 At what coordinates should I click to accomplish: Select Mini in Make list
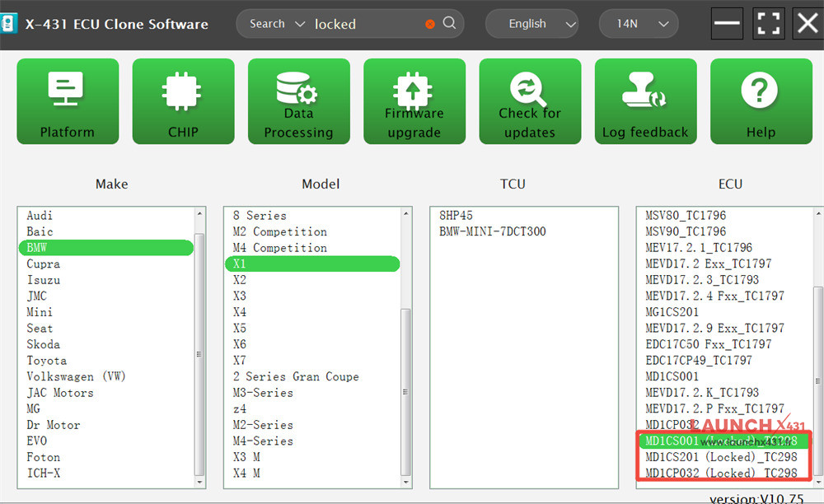click(106, 312)
